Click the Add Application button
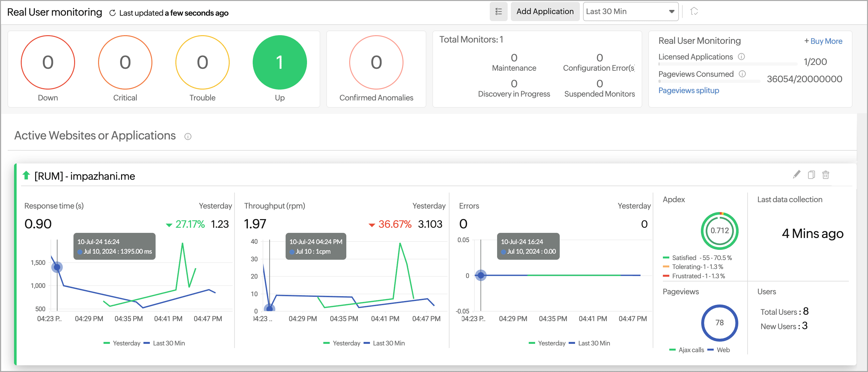Image resolution: width=868 pixels, height=372 pixels. point(545,11)
